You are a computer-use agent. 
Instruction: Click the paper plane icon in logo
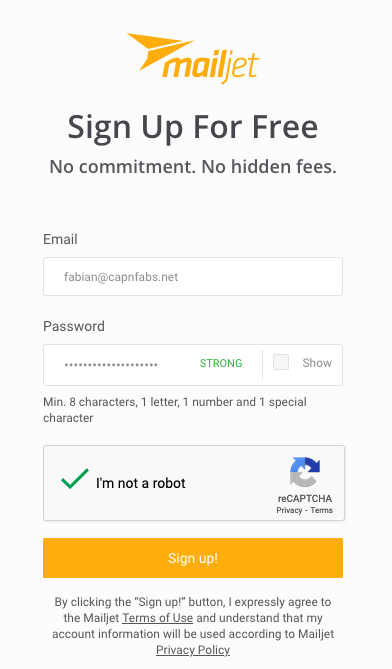pos(160,51)
